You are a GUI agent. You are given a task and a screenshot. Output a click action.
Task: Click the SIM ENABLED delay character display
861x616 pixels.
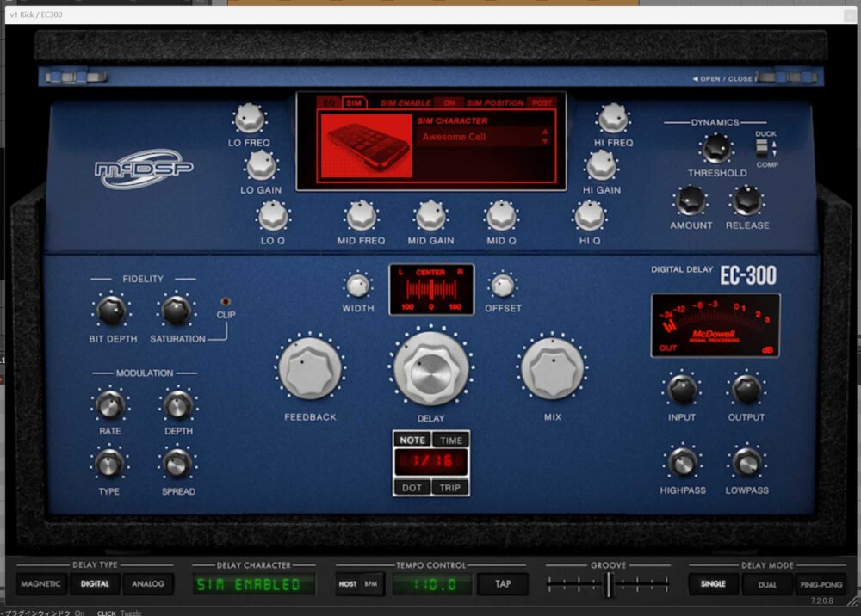point(253,585)
